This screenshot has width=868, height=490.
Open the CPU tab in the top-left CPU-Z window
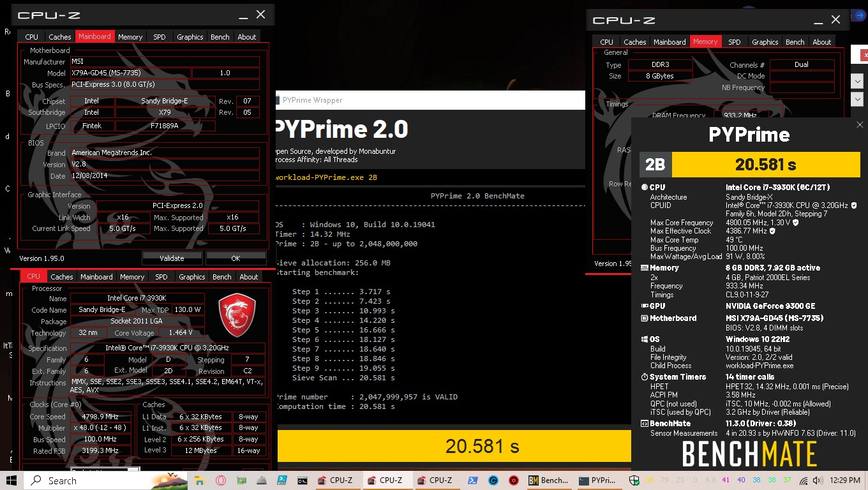(31, 37)
